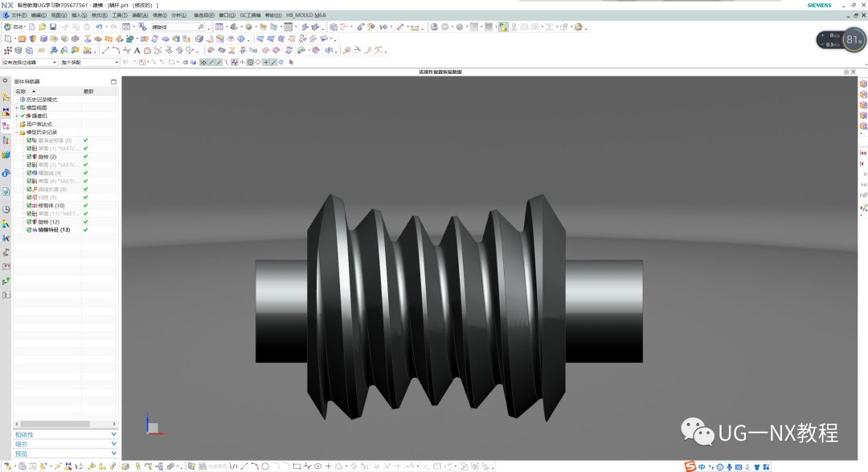Click the Open file folder icon
868x472 pixels.
(42, 27)
